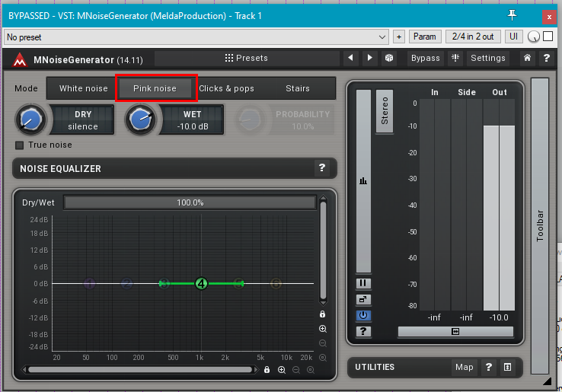Select equalizer band 1 node
The width and height of the screenshot is (562, 392).
coord(90,283)
